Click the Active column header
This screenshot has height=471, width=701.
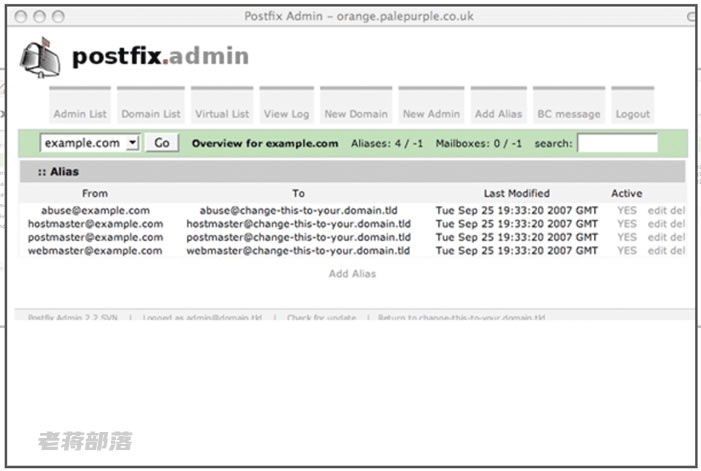click(627, 193)
